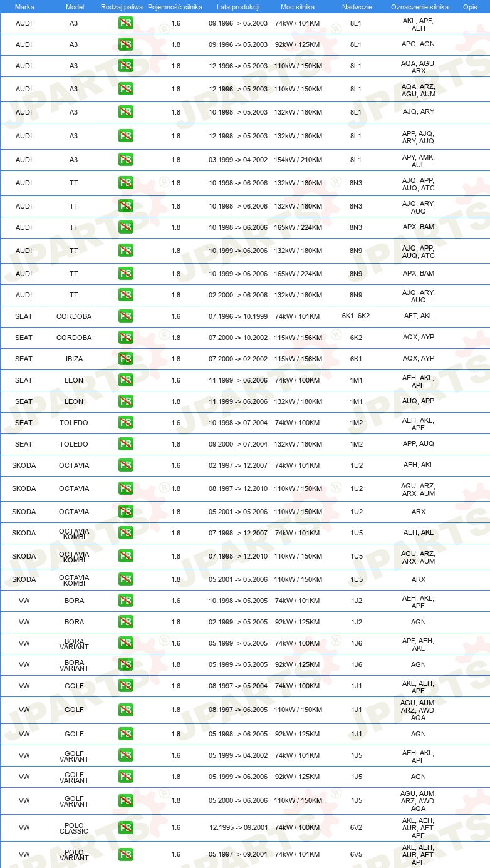Viewport: 490px width, 868px height.
Task: Click the PB fuel icon in the Audi TT 8N9 165kW row
Action: click(x=126, y=274)
